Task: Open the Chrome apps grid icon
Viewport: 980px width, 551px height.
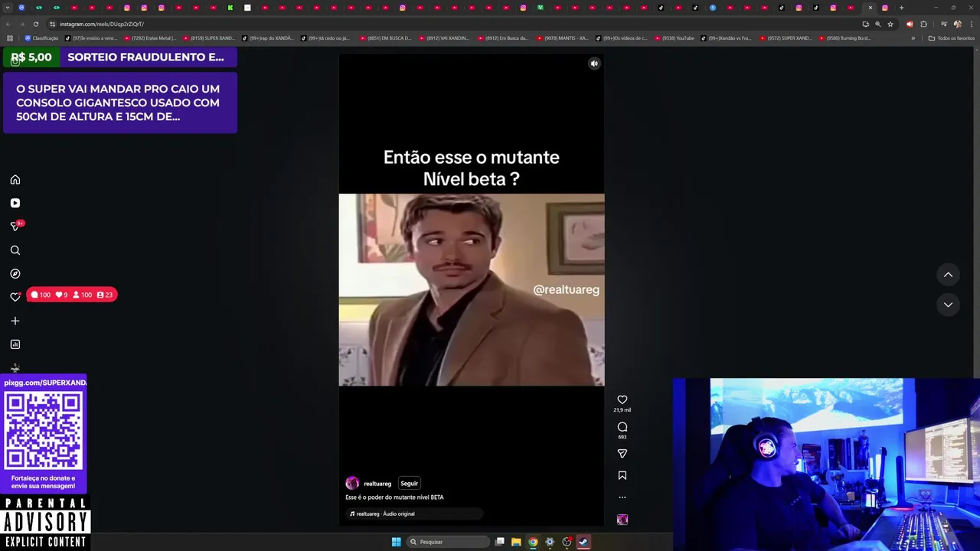Action: coord(9,38)
